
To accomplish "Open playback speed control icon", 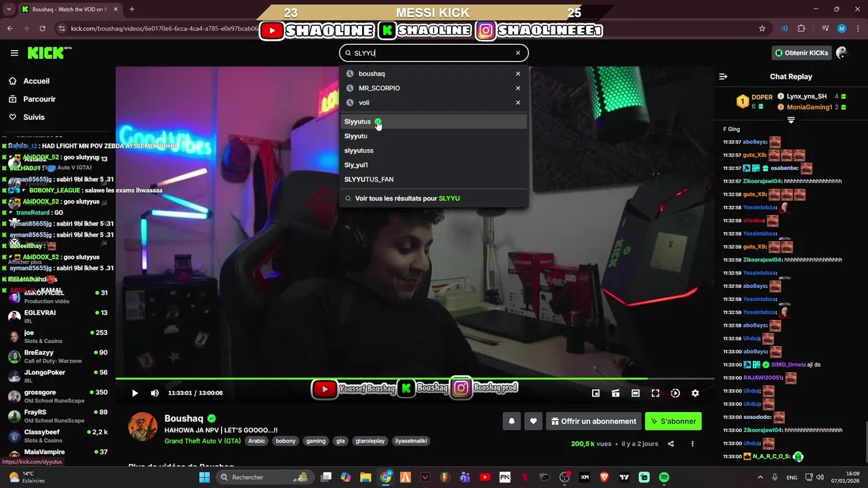I will 675,393.
